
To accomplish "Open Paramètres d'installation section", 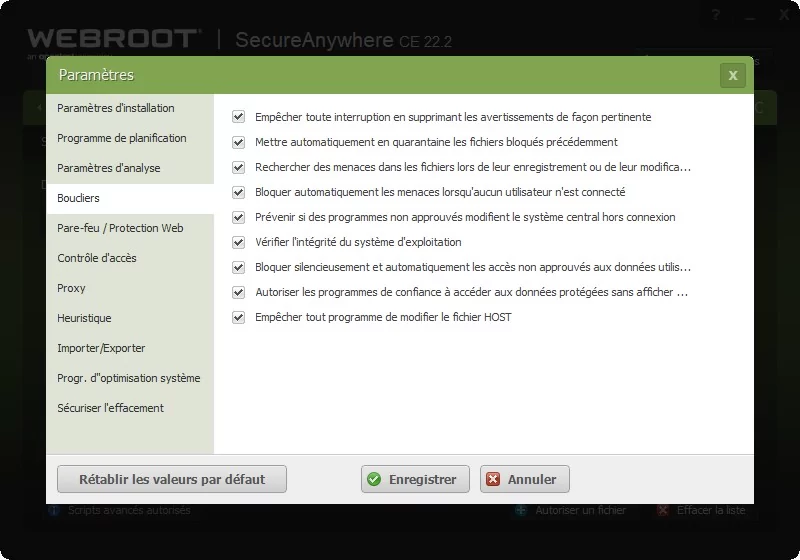I will (x=116, y=108).
